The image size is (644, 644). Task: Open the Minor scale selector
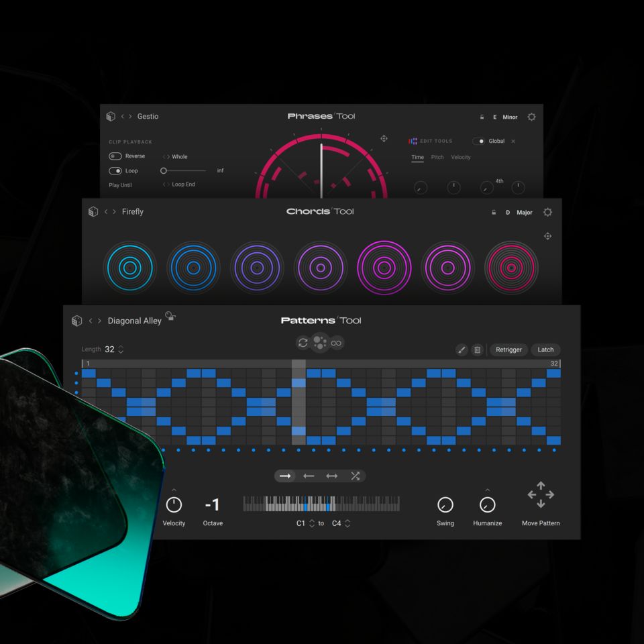tap(510, 117)
